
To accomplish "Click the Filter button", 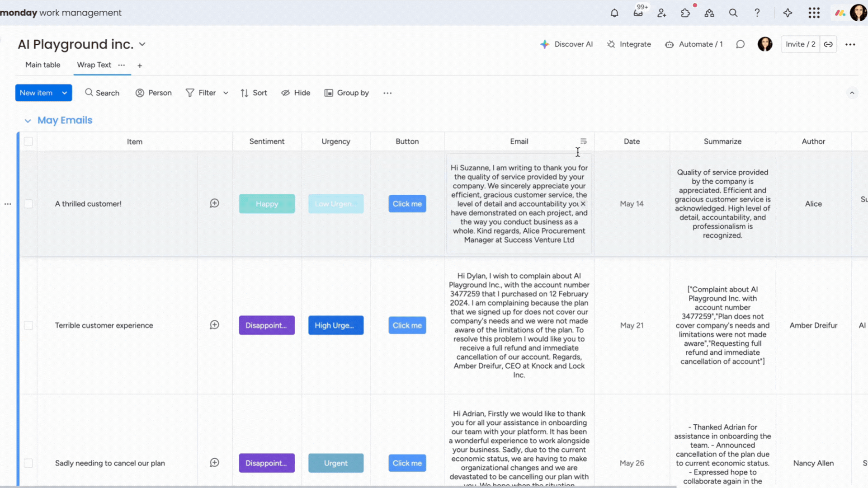I will click(x=201, y=93).
